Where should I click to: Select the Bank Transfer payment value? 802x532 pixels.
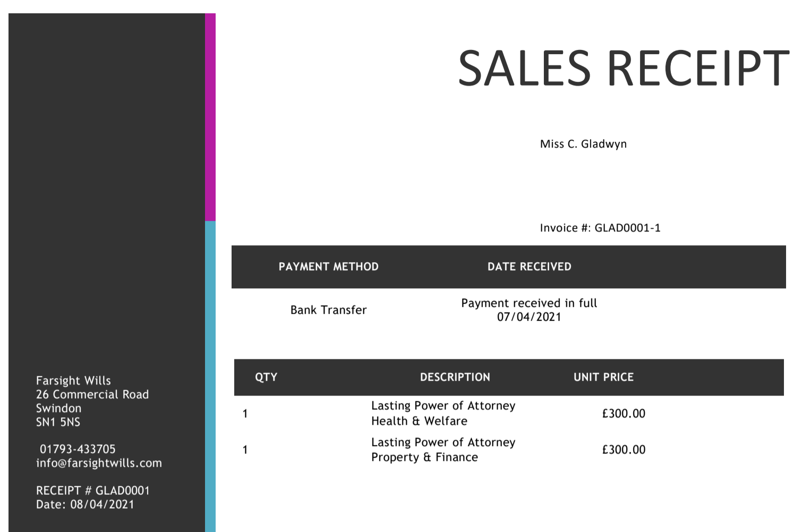coord(328,310)
